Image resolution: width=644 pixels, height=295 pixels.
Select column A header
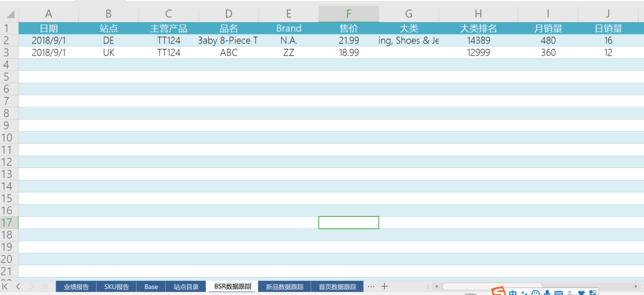point(48,14)
